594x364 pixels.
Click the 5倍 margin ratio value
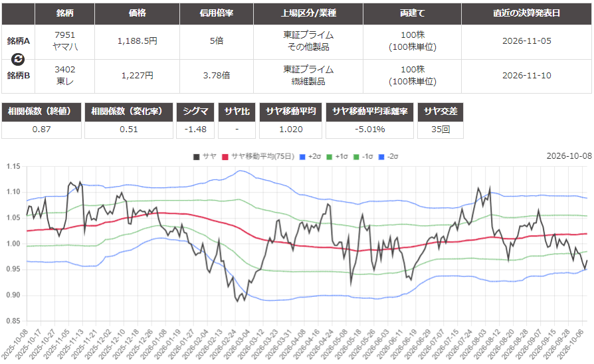point(217,41)
